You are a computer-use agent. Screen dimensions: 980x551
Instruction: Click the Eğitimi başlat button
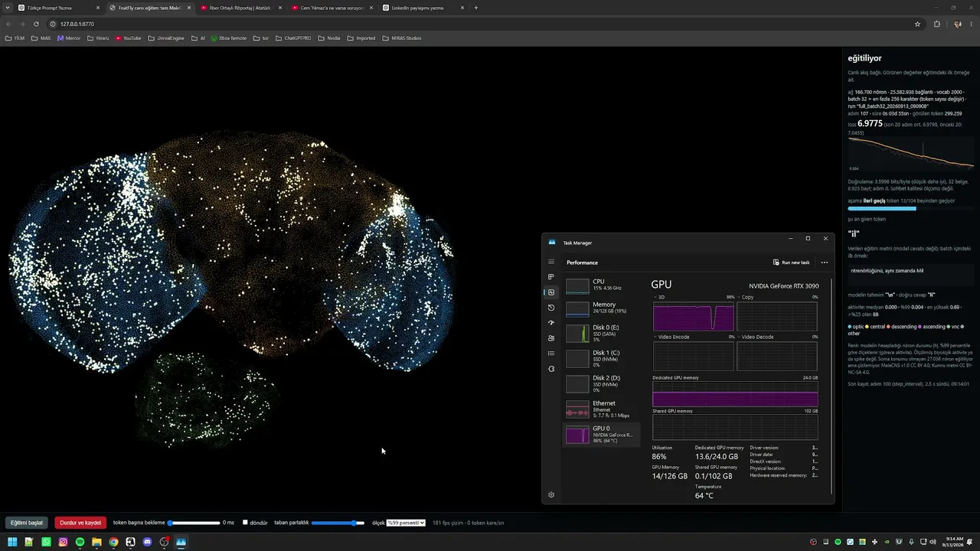point(27,523)
